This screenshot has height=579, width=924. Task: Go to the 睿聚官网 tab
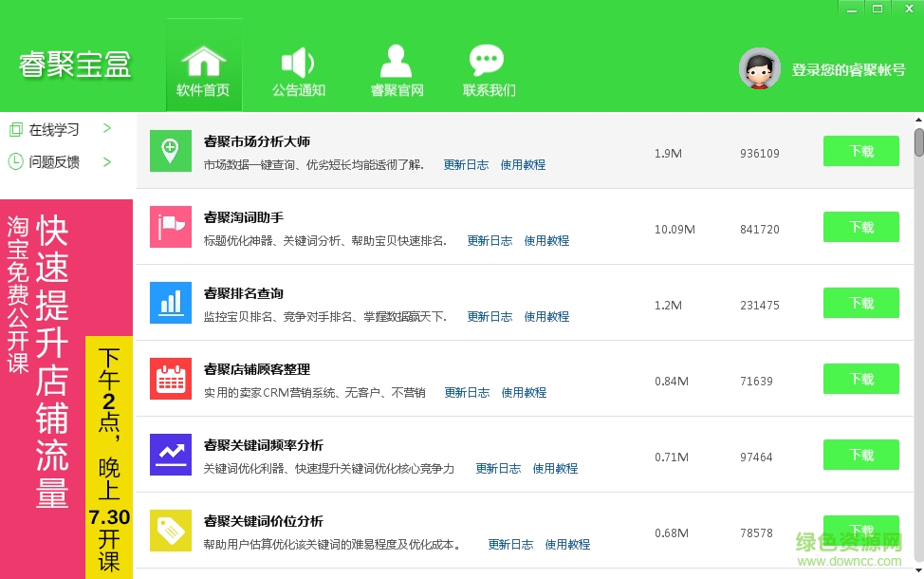coord(397,71)
